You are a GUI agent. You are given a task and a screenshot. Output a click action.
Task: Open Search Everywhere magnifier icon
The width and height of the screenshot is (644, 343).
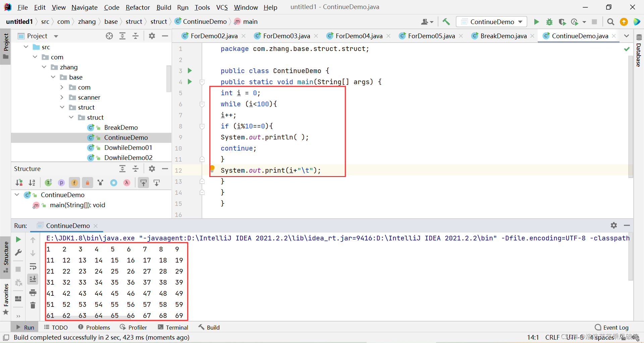point(611,22)
